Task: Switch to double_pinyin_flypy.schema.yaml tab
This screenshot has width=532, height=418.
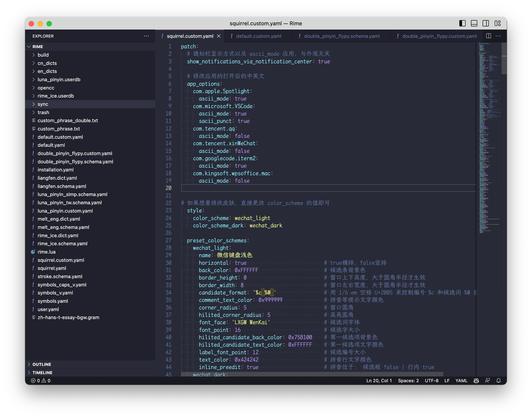Action: [x=342, y=36]
